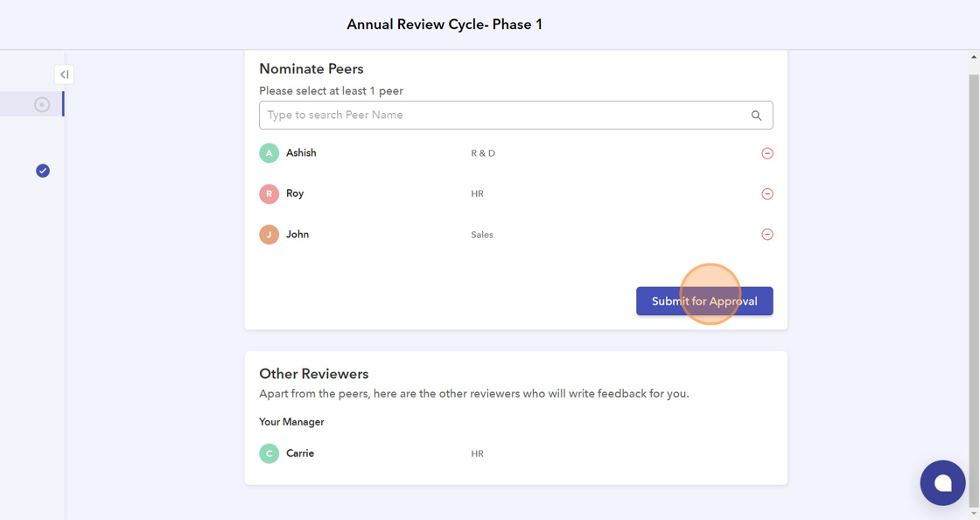Open the completed step with blue checkmark
Image resolution: width=980 pixels, height=520 pixels.
click(x=43, y=171)
